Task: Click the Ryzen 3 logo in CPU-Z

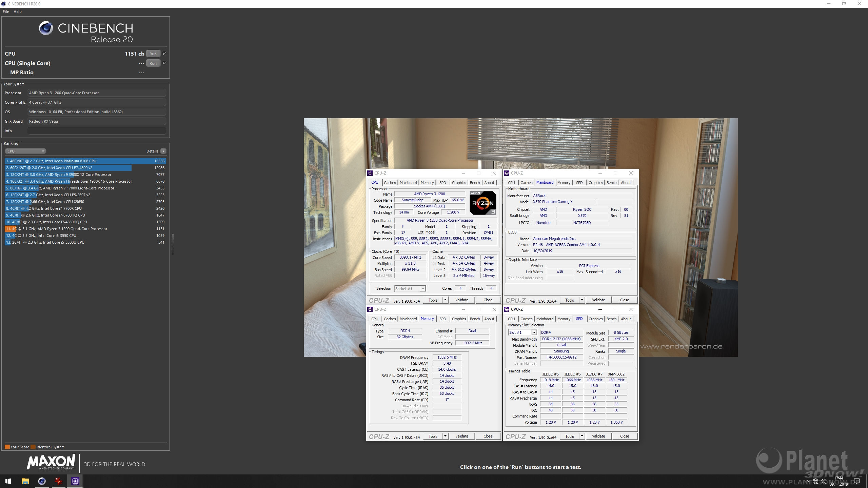Action: tap(483, 203)
